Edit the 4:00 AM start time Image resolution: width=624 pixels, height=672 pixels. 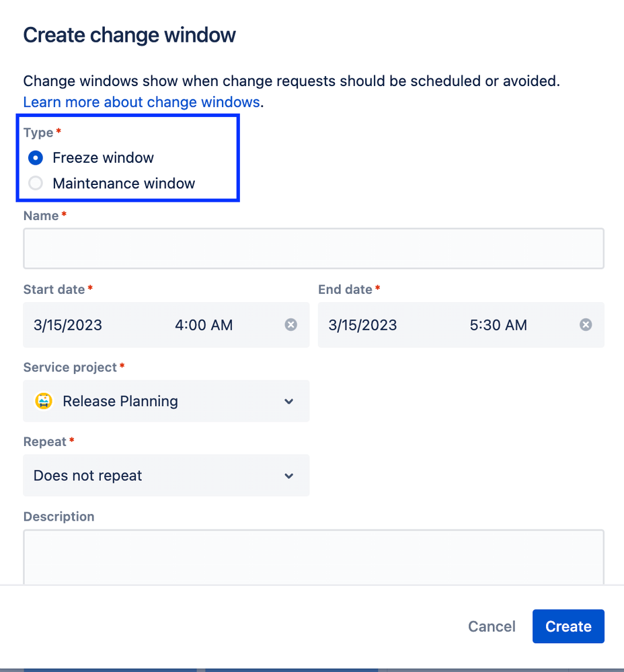[x=204, y=325]
